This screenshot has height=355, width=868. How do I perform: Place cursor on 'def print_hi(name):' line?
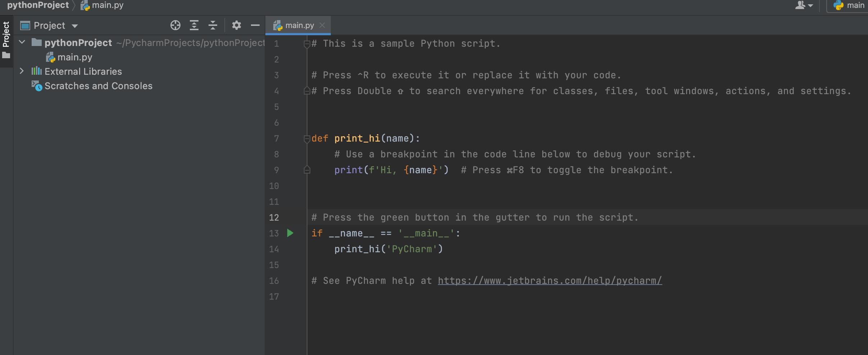366,139
